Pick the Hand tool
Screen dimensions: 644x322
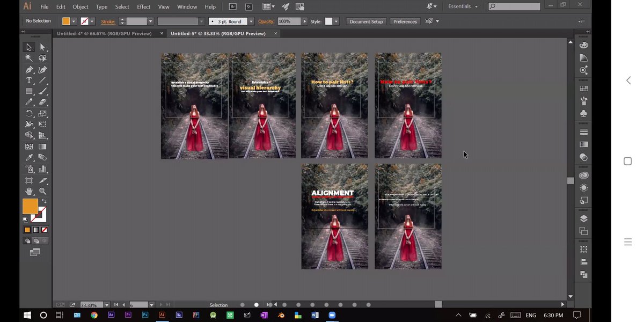click(30, 191)
